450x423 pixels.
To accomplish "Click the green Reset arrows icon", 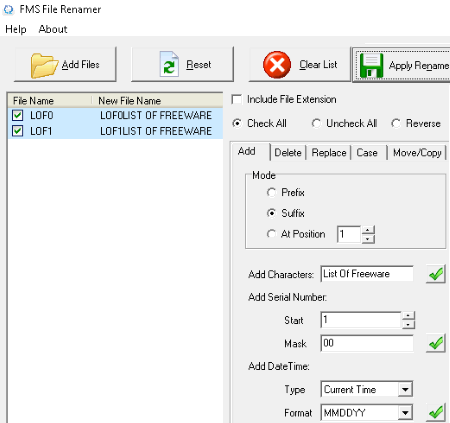I will point(169,64).
